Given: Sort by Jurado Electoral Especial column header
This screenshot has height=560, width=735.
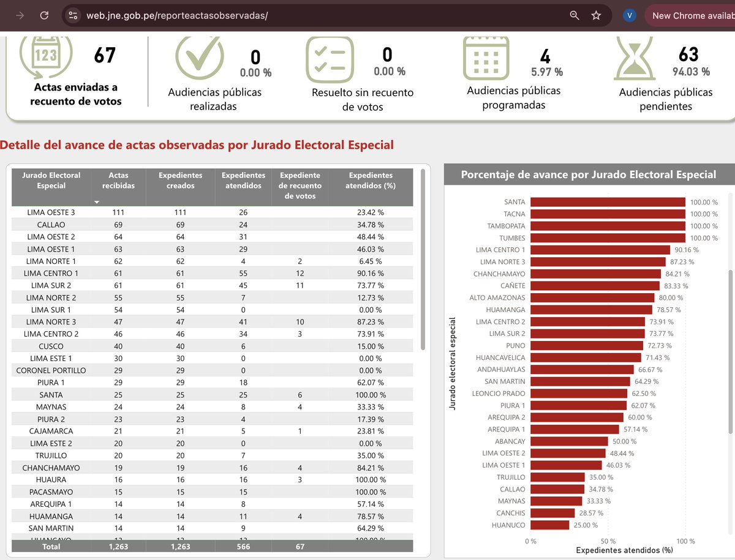Looking at the screenshot, I should pyautogui.click(x=51, y=181).
